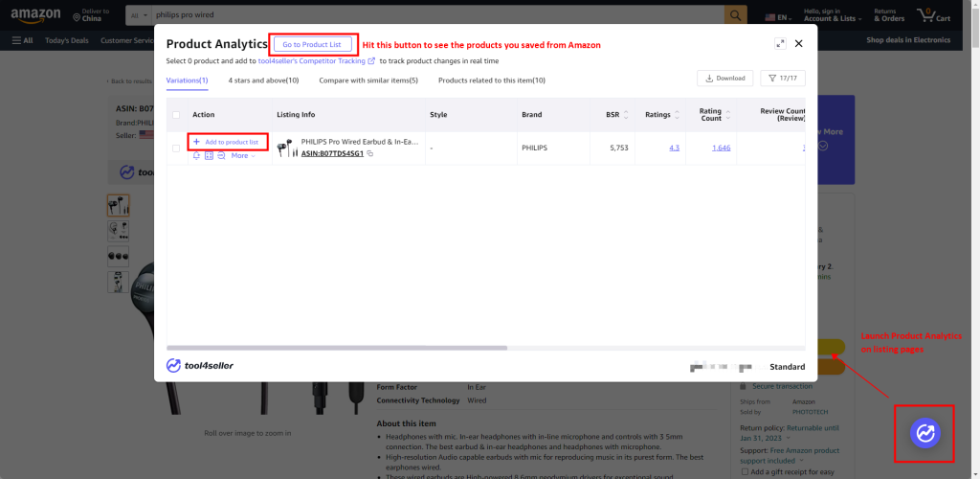This screenshot has width=980, height=479.
Task: Close the Product Analytics dialog
Action: 799,43
